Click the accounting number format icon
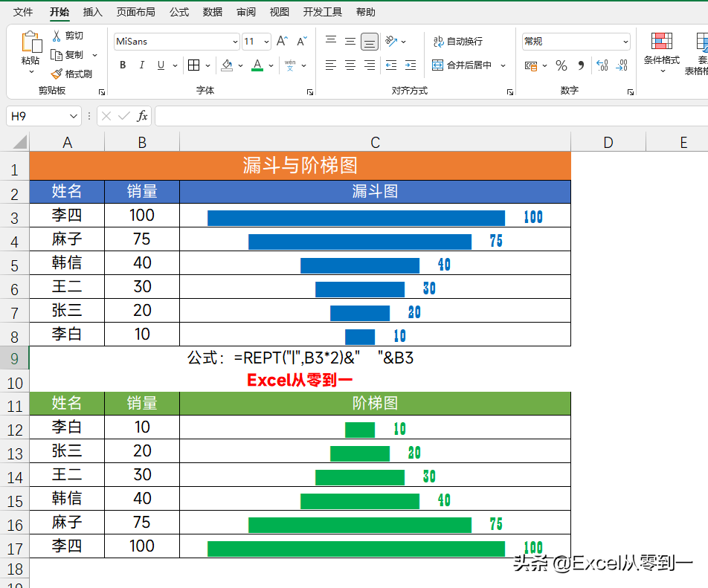This screenshot has height=588, width=708. pyautogui.click(x=531, y=66)
